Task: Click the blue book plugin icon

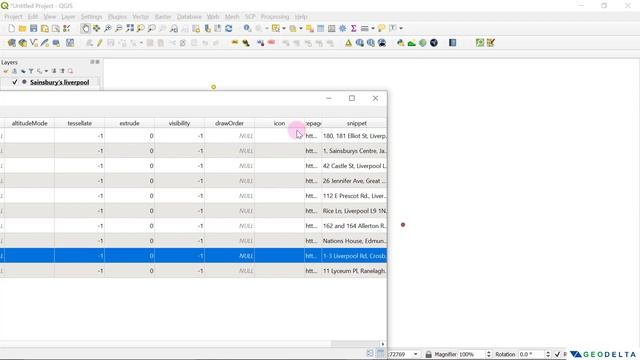Action: [x=452, y=43]
